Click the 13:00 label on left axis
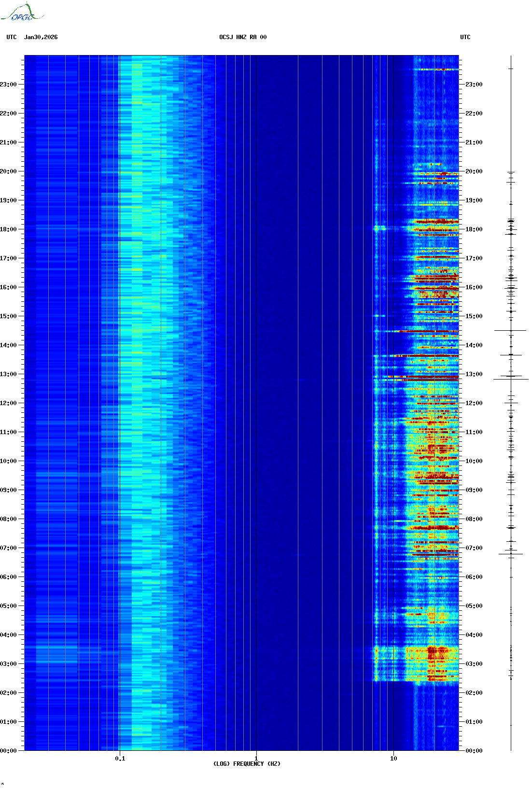Image resolution: width=532 pixels, height=789 pixels. [8, 374]
